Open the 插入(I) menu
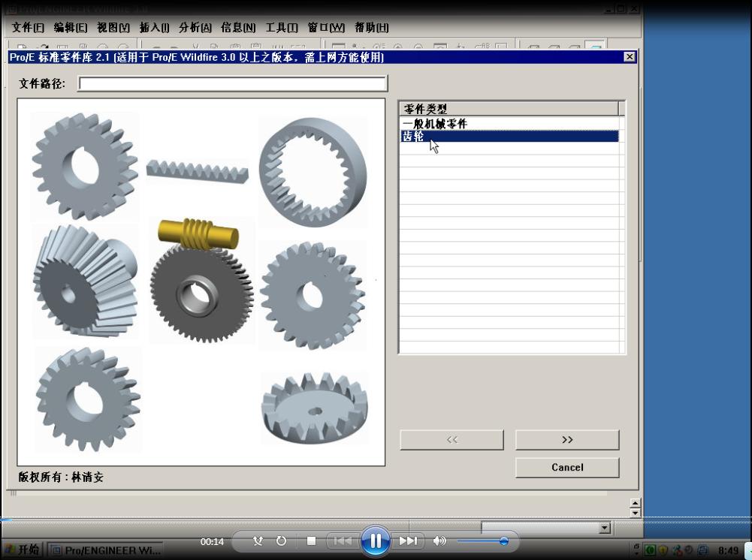 tap(154, 28)
